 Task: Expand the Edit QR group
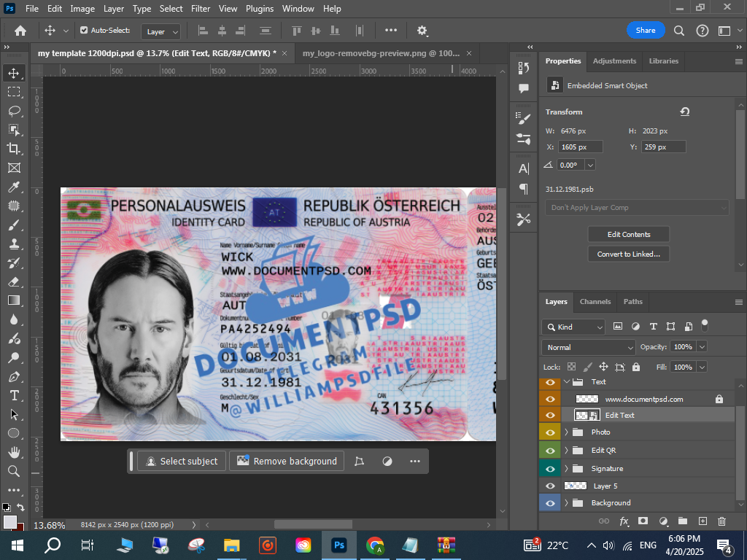pos(566,451)
